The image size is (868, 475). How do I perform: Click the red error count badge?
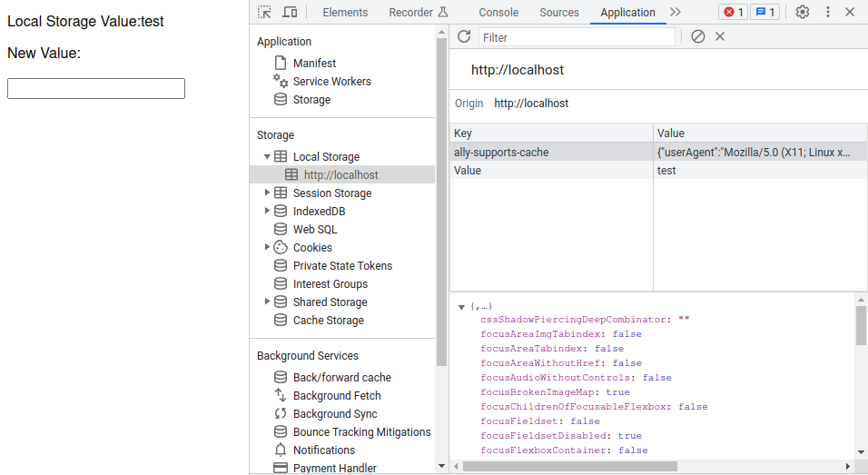(733, 12)
